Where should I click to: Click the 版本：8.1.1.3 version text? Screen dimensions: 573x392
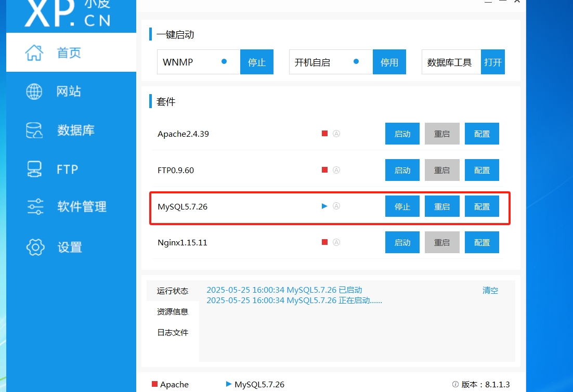pyautogui.click(x=485, y=384)
